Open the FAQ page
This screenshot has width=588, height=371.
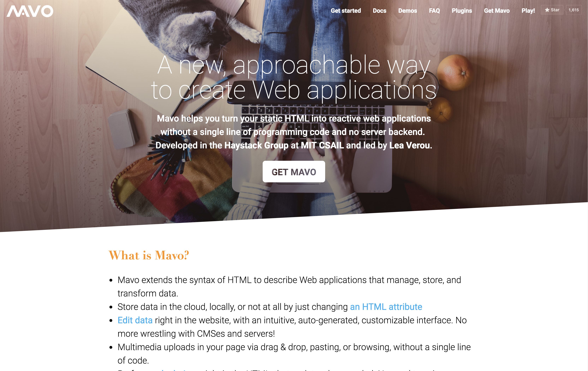pos(434,11)
